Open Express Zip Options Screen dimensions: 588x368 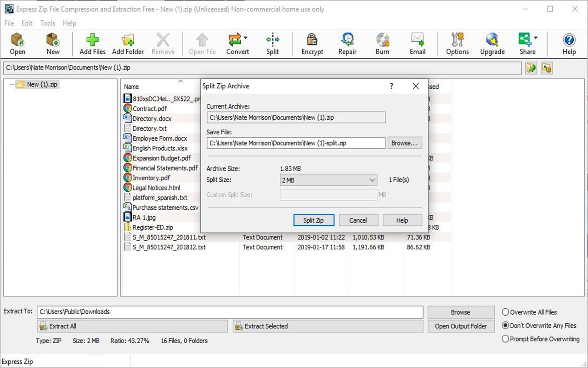pyautogui.click(x=457, y=44)
